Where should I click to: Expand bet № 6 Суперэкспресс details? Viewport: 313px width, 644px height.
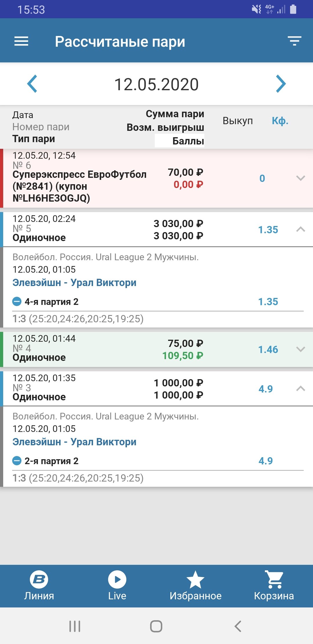click(x=301, y=178)
